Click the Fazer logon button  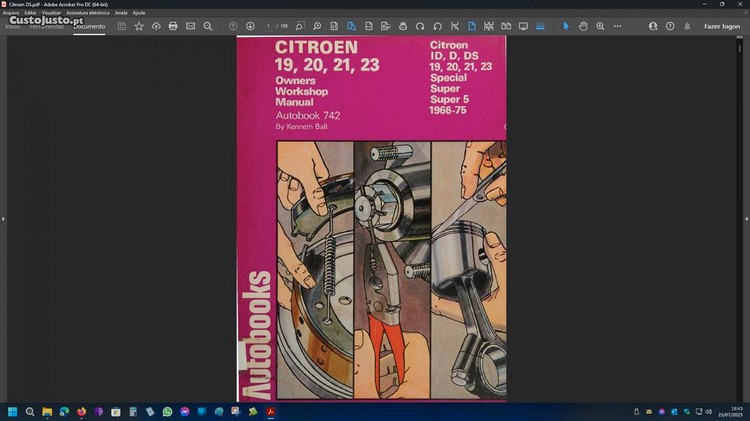click(x=721, y=26)
